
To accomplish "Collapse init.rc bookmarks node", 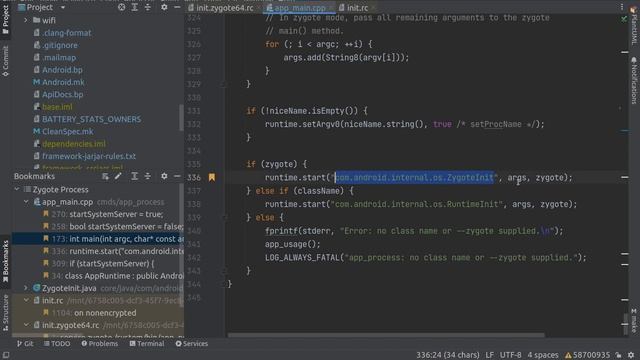I will click(26, 300).
